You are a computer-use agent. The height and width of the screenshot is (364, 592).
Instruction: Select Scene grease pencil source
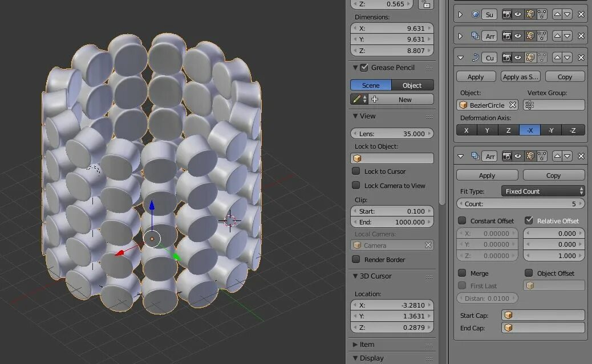click(x=371, y=85)
